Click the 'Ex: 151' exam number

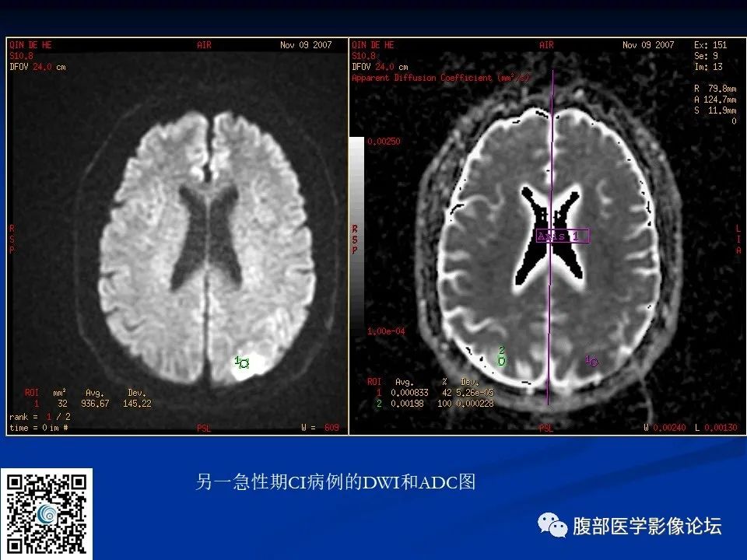[710, 45]
